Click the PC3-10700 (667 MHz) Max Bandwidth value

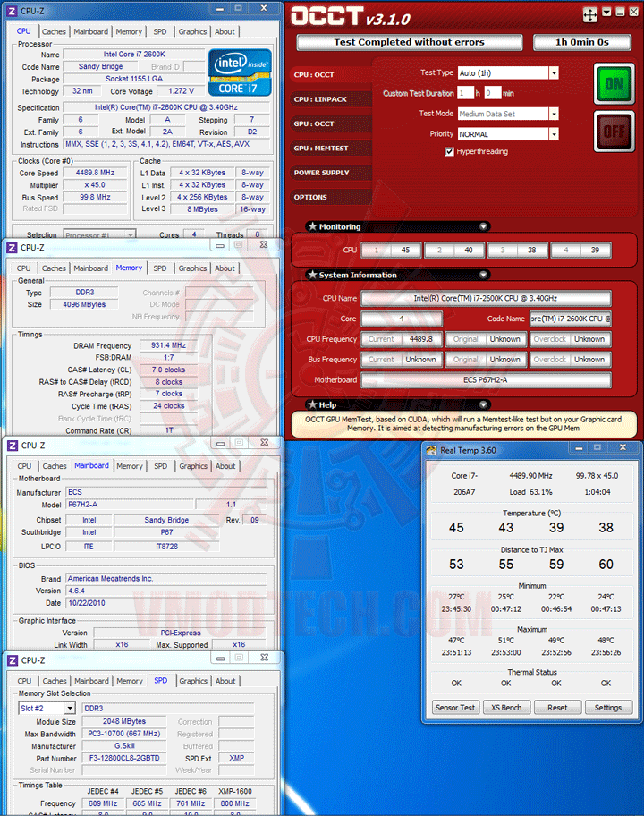tap(124, 734)
